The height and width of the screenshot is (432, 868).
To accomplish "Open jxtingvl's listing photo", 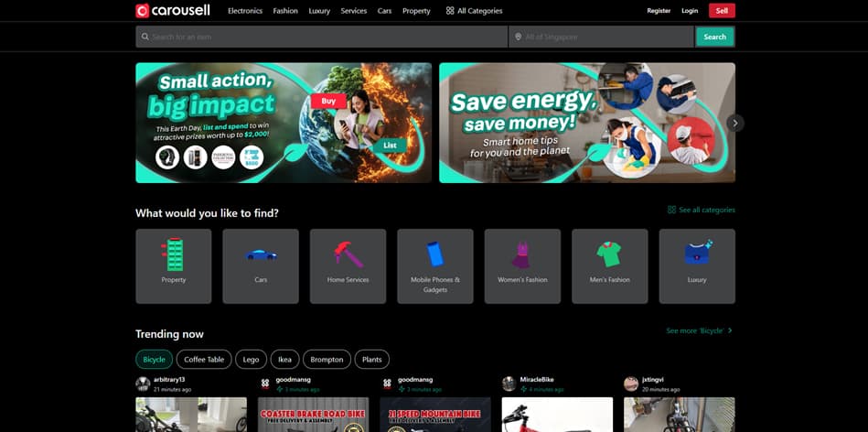I will 680,415.
